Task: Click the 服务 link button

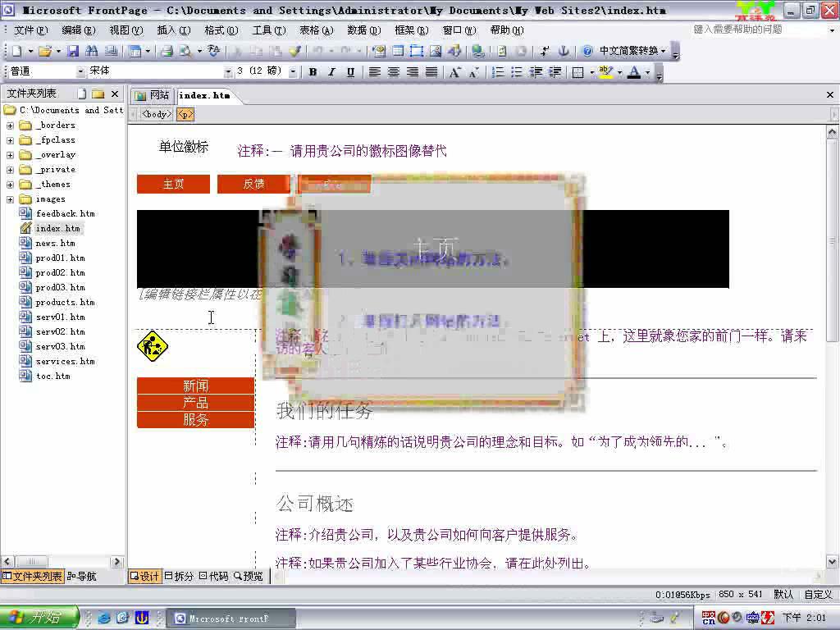Action: point(195,419)
